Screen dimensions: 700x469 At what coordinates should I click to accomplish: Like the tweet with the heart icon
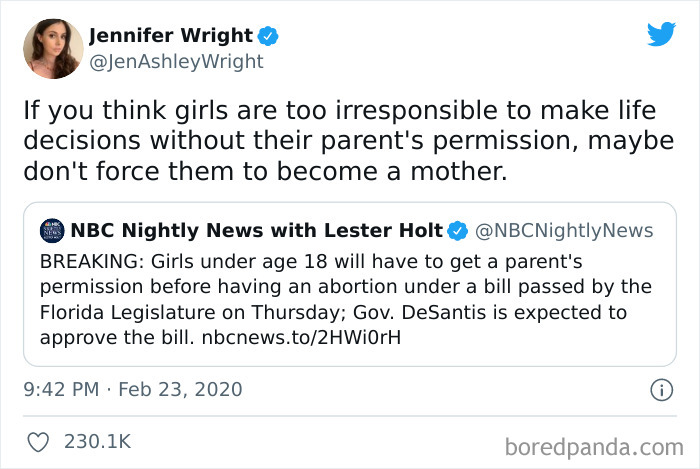pyautogui.click(x=40, y=440)
